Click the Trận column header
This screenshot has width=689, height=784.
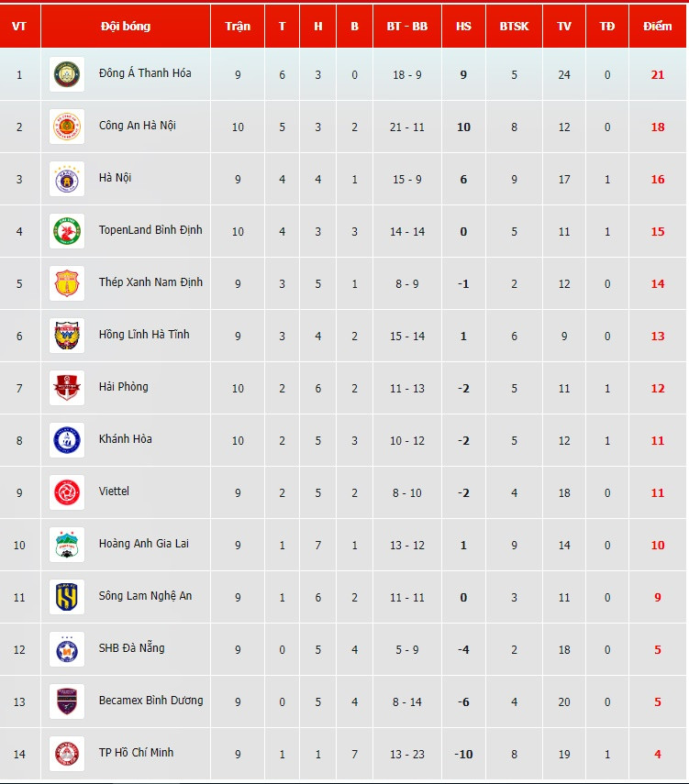point(238,27)
